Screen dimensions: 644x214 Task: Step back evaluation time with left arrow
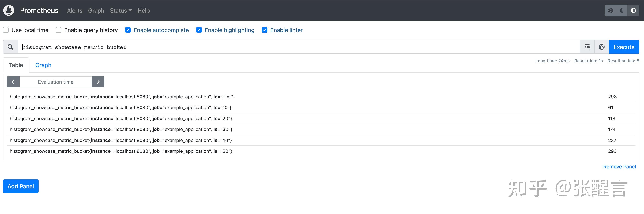[x=13, y=82]
